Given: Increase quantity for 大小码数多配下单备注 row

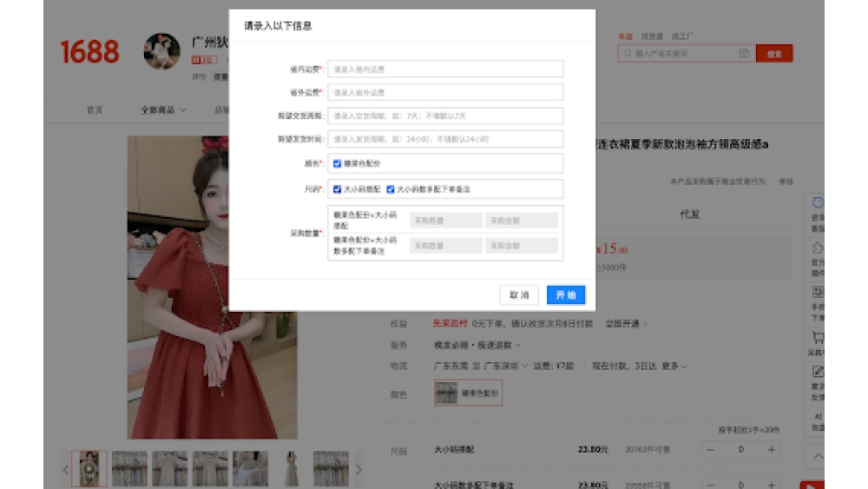Looking at the screenshot, I should point(771,485).
